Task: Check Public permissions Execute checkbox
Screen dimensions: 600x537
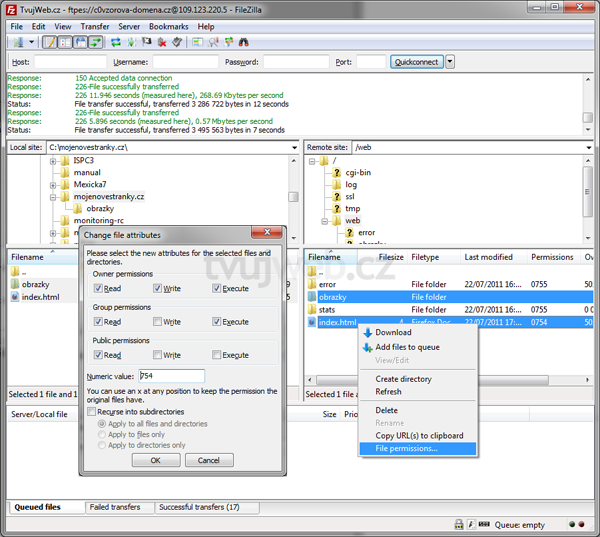Action: click(217, 355)
